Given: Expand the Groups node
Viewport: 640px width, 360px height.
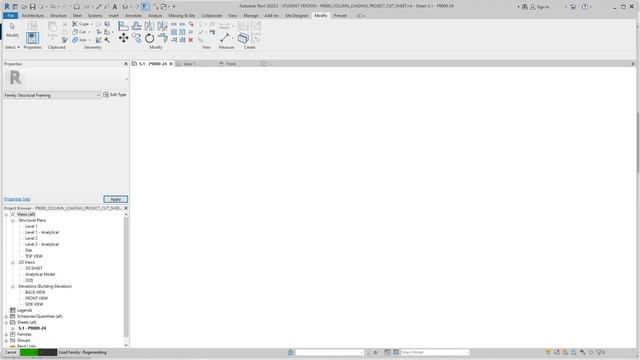Looking at the screenshot, I should [x=7, y=340].
